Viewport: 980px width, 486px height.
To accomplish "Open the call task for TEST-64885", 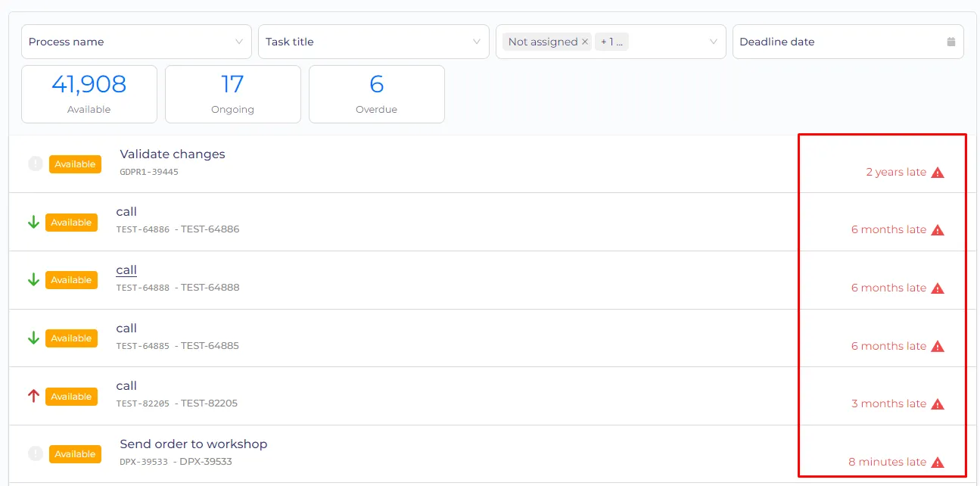I will click(x=126, y=328).
